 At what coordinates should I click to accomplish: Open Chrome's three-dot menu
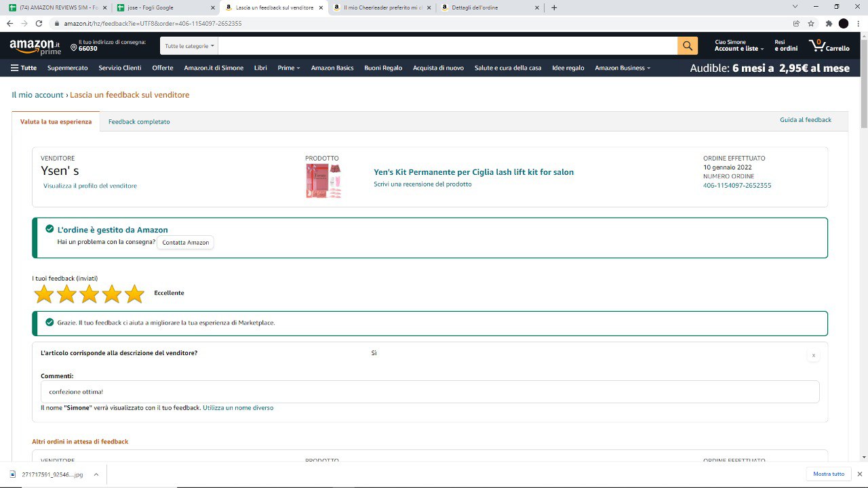click(859, 23)
